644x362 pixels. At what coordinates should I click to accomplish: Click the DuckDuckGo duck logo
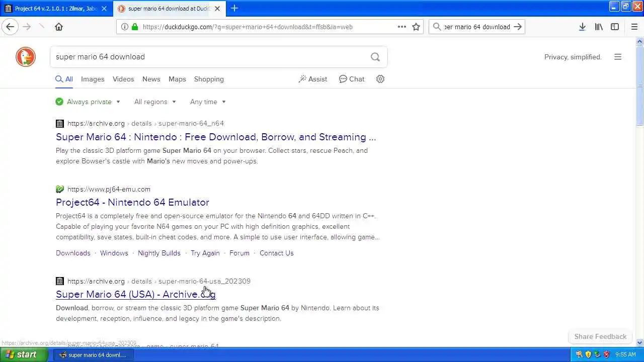pos(26,57)
